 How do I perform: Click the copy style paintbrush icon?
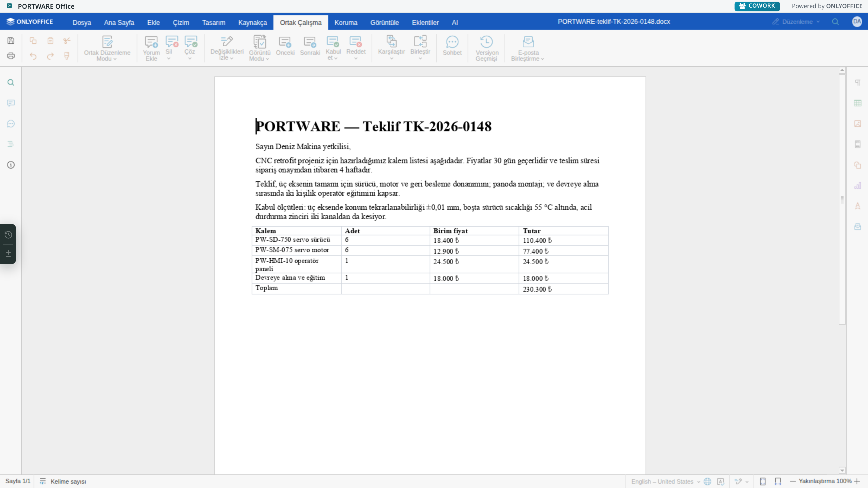(67, 56)
